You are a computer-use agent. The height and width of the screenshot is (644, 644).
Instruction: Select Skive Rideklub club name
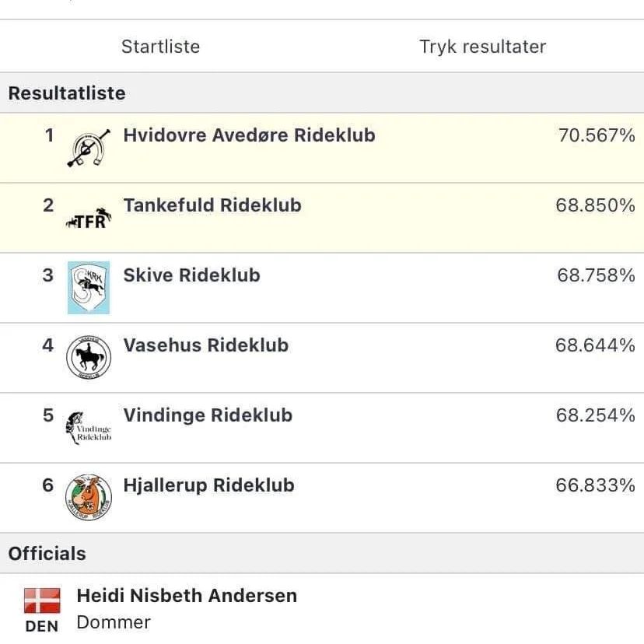click(192, 275)
